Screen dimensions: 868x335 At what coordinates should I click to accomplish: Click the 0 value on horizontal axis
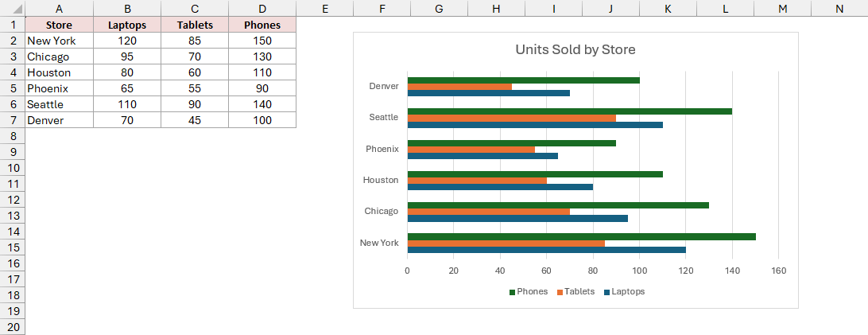(408, 271)
